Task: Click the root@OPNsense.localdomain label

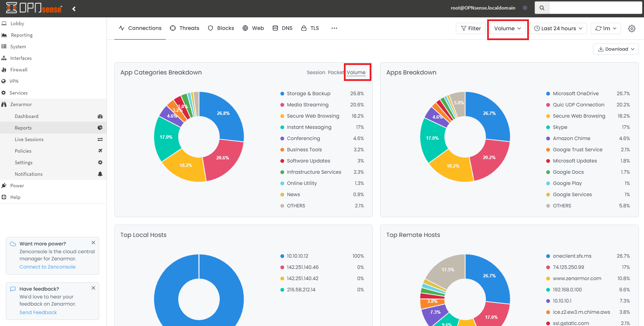Action: [483, 8]
